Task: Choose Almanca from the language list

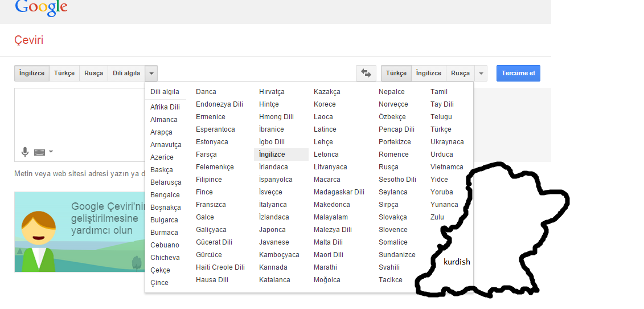Action: point(164,120)
